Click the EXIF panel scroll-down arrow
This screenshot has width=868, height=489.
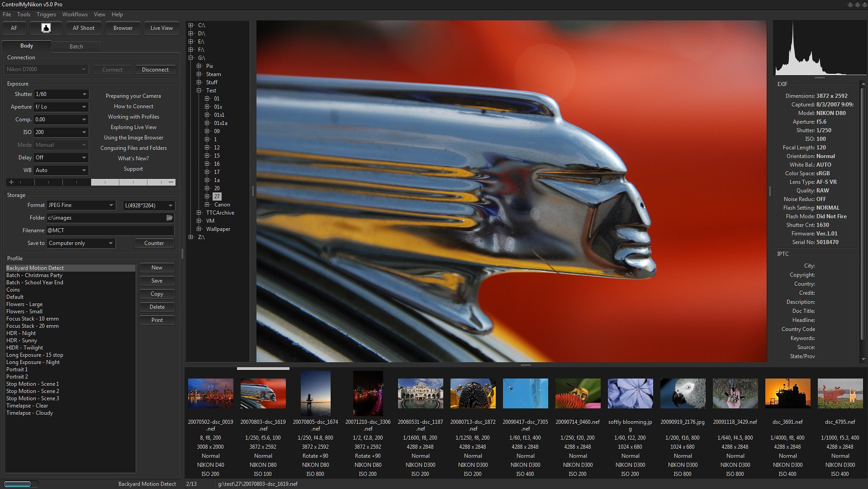pos(863,358)
